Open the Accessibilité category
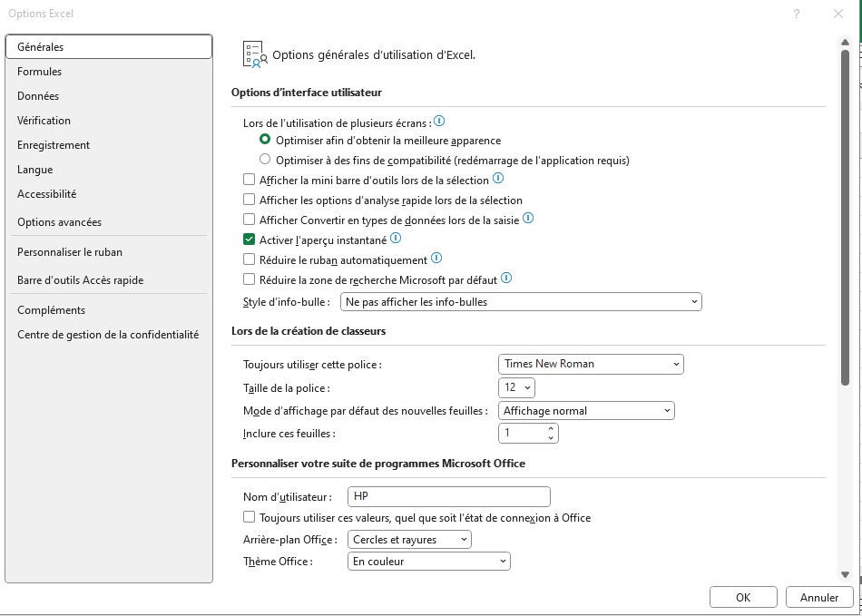 coord(109,194)
